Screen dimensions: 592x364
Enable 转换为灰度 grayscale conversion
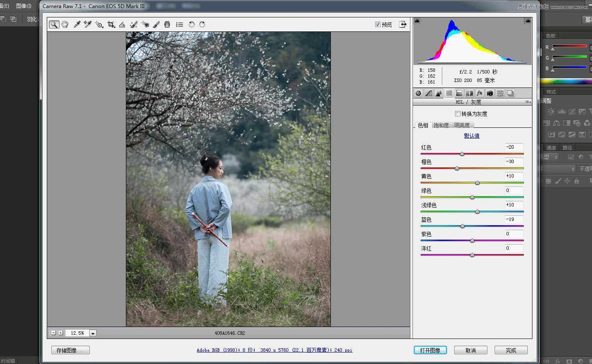pos(458,113)
